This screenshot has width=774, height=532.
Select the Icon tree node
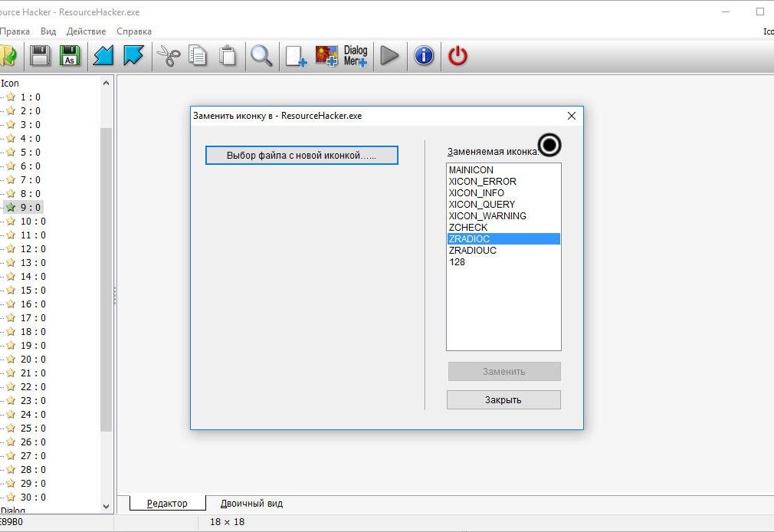point(10,84)
